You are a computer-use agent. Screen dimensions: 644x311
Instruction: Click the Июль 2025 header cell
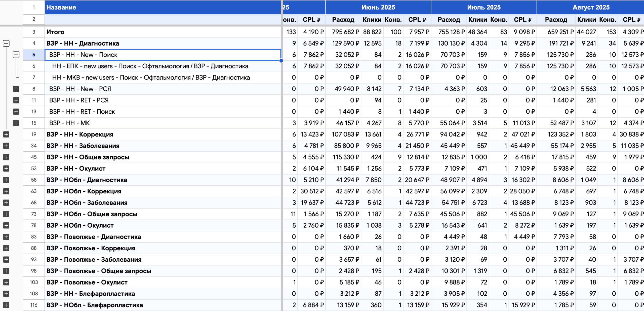[x=484, y=7]
